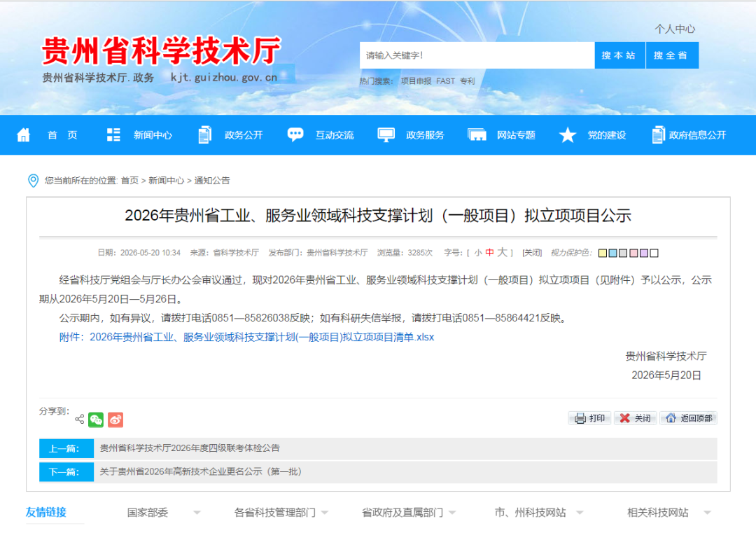This screenshot has width=756, height=533.
Task: Go to 通知公告 in breadcrumb
Action: click(212, 181)
